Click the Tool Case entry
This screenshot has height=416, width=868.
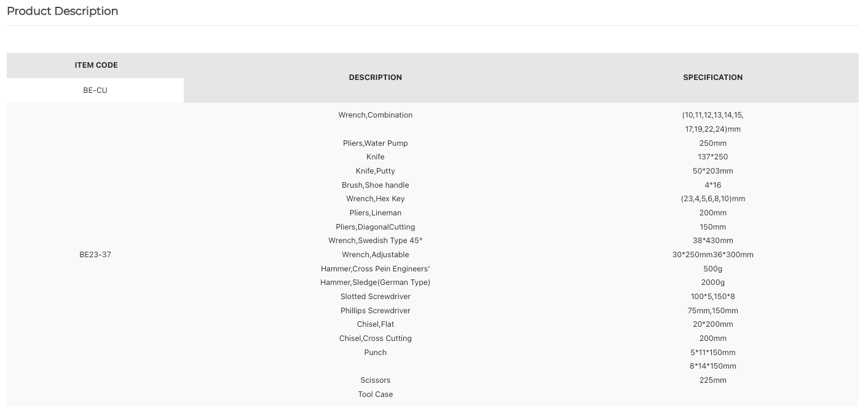375,394
